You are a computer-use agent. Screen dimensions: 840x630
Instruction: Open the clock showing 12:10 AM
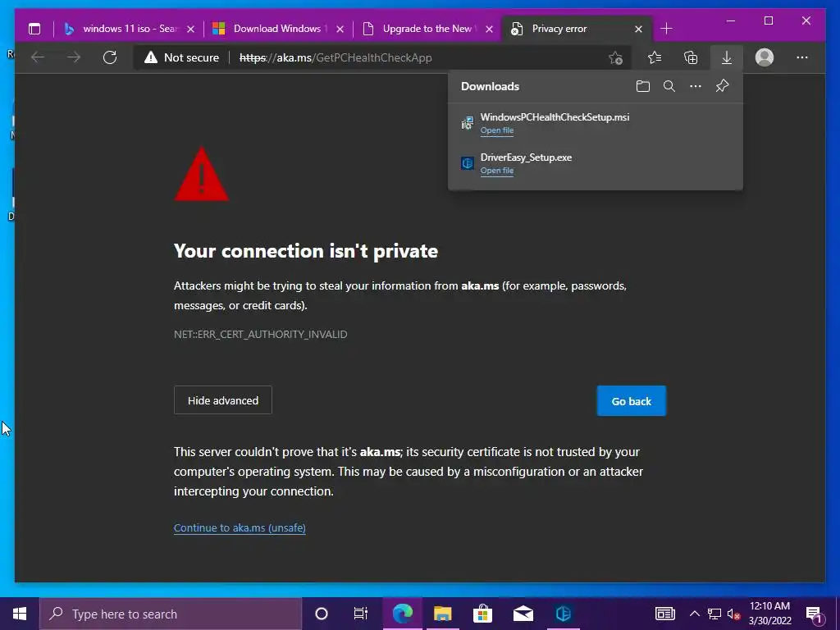pos(769,614)
